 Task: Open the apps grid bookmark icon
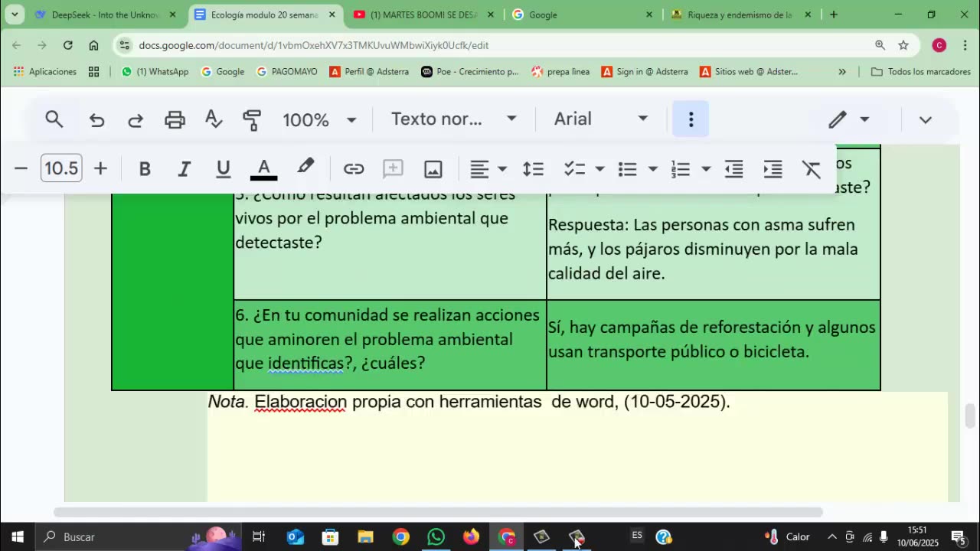point(93,72)
